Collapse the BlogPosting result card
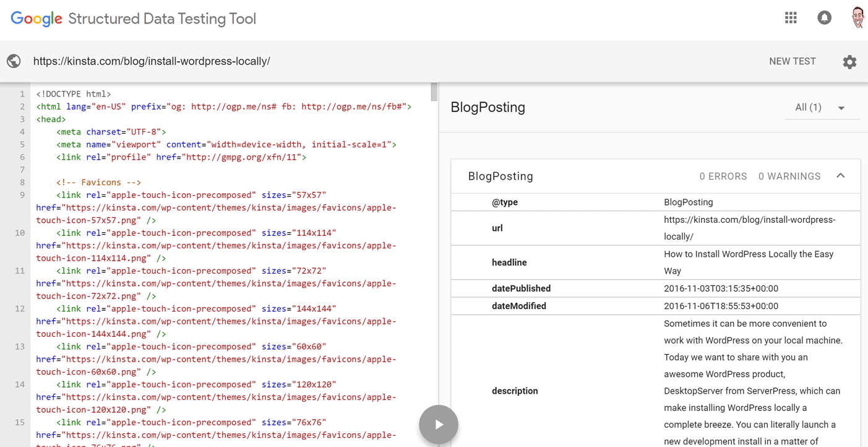Screen dimensions: 868x447 coord(841,176)
